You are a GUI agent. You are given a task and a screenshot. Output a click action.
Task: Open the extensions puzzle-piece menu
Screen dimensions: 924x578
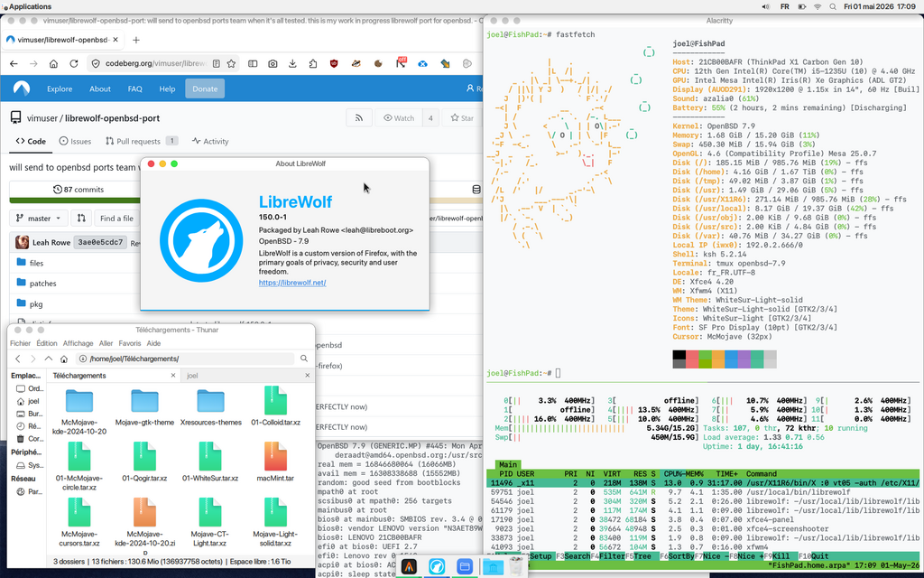[x=313, y=64]
